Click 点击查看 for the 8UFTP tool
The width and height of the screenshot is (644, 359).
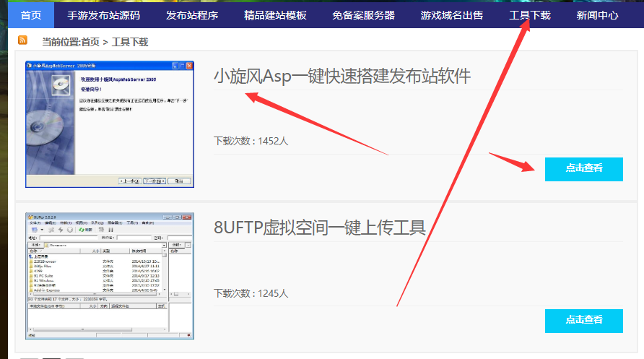[583, 321]
